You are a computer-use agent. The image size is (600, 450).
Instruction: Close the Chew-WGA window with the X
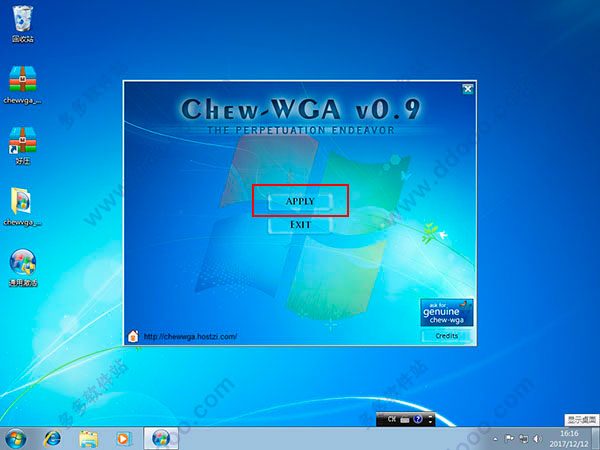tap(468, 89)
